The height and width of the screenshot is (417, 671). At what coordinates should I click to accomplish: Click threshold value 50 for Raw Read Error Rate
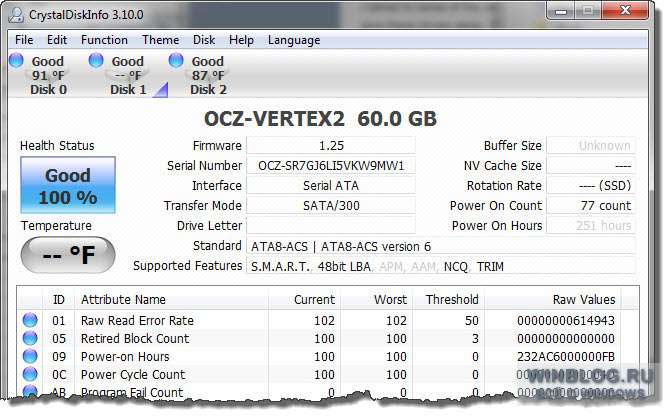[472, 321]
